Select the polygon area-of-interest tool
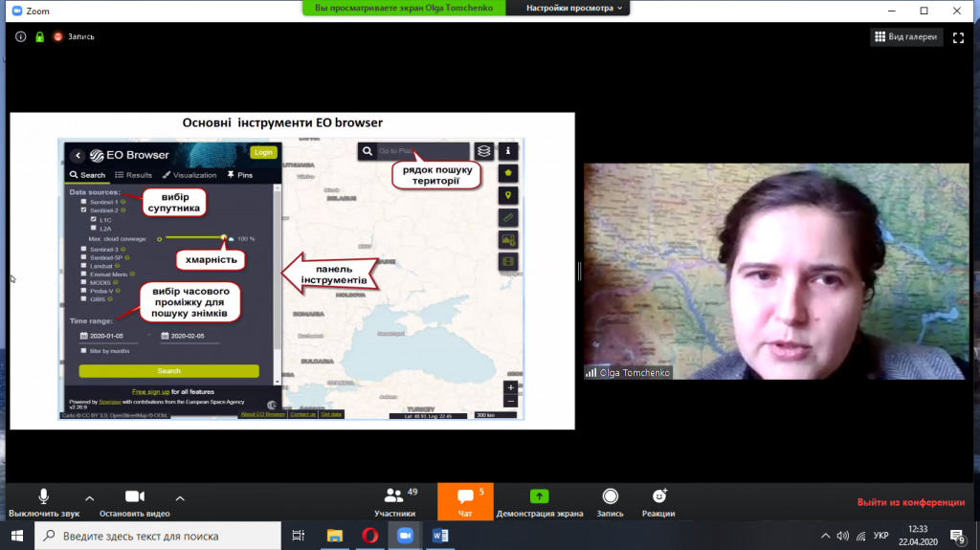Viewport: 980px width, 550px height. pyautogui.click(x=508, y=173)
